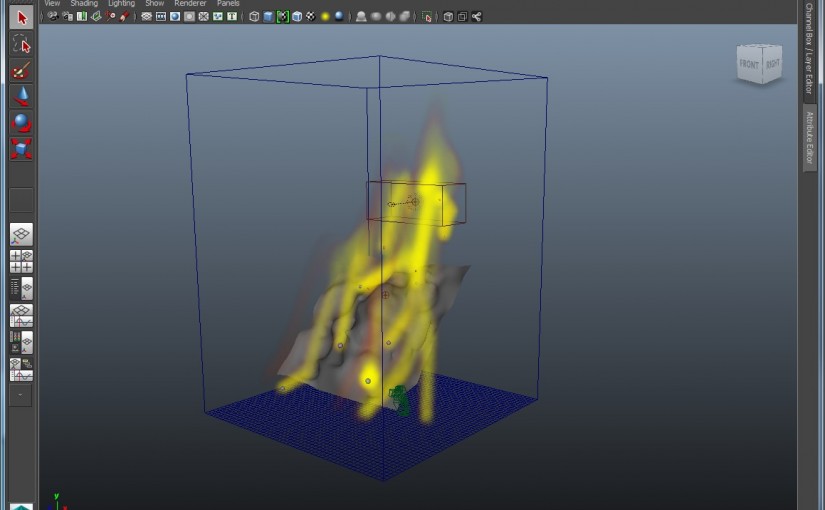Open the View menu
This screenshot has width=825, height=510.
(x=52, y=3)
